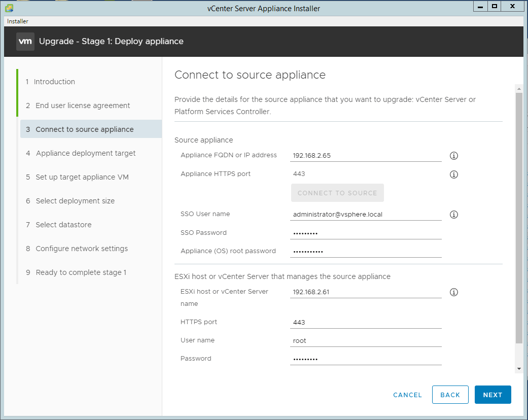
Task: Focus the Appliance (OS) root password field
Action: (366, 251)
